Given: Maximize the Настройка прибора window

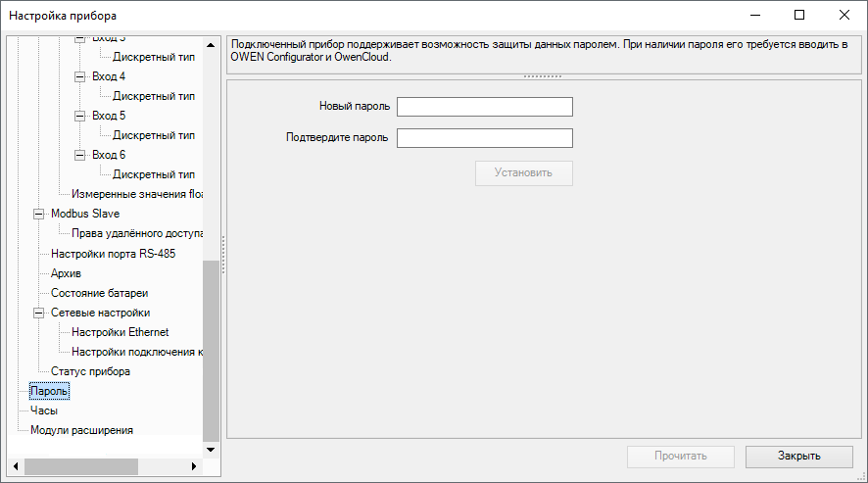Looking at the screenshot, I should [798, 15].
